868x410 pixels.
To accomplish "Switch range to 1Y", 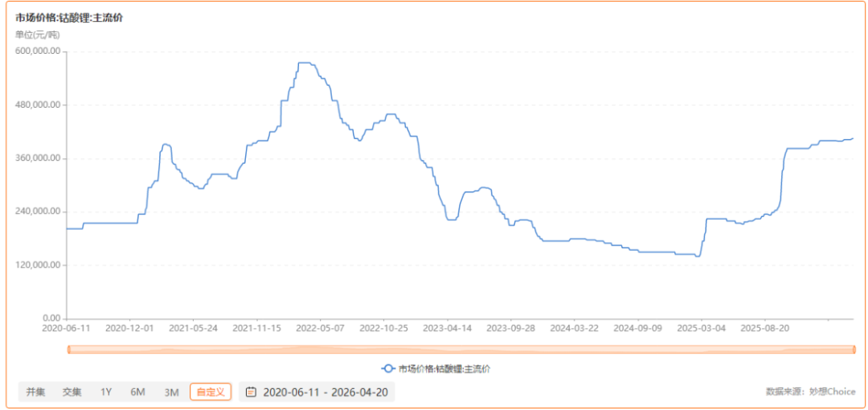I will tap(106, 392).
